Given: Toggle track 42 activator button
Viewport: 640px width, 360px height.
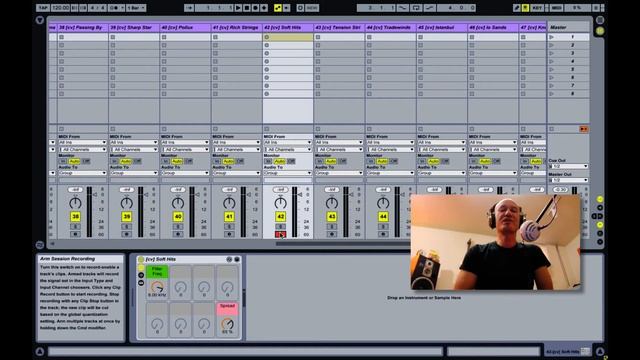Looking at the screenshot, I should pos(280,217).
